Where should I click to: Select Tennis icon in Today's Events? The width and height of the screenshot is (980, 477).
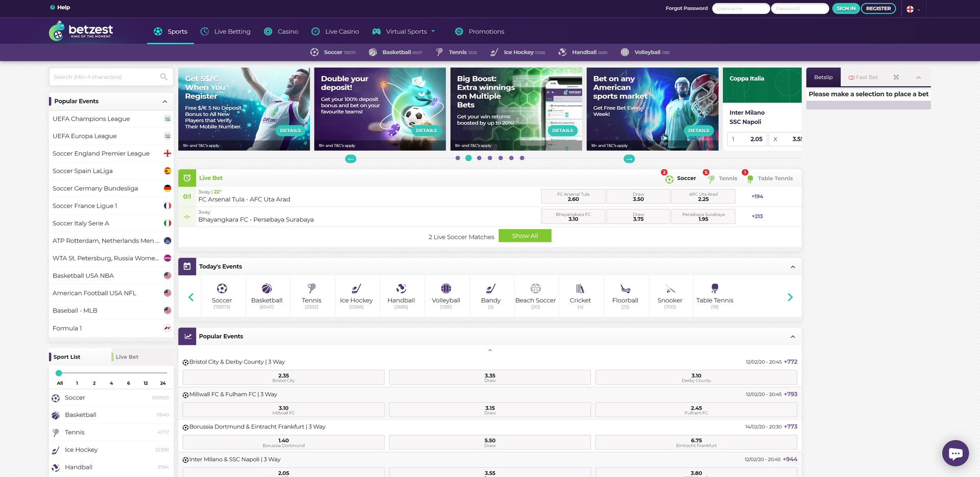[x=311, y=288]
